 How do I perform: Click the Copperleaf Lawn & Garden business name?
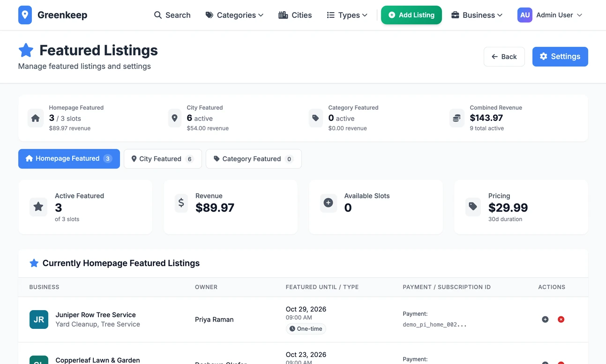[x=97, y=360]
